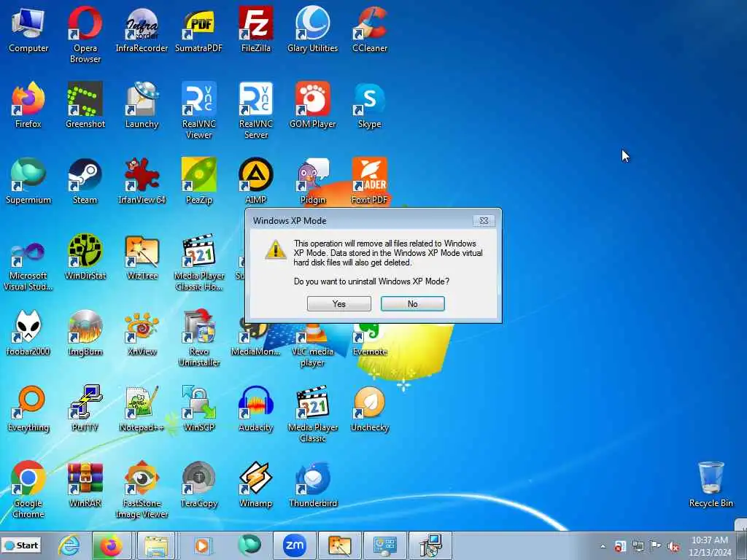Screen dimensions: 747x560
Task: Open Windows Explorer folder in taskbar
Action: pyautogui.click(x=156, y=545)
